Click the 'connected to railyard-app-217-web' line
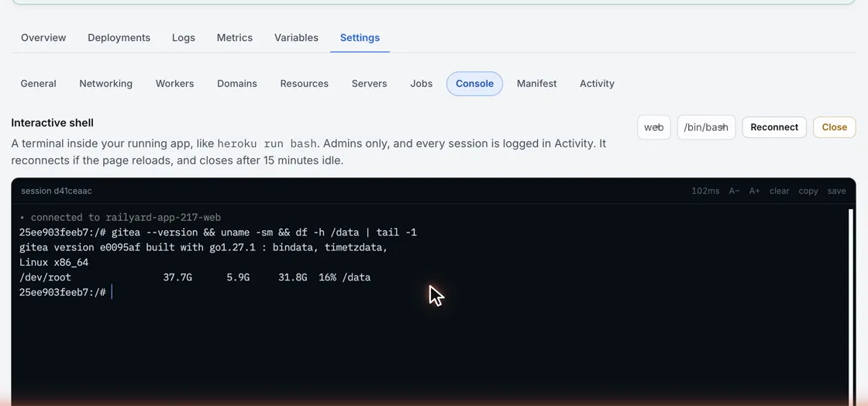 coord(120,218)
